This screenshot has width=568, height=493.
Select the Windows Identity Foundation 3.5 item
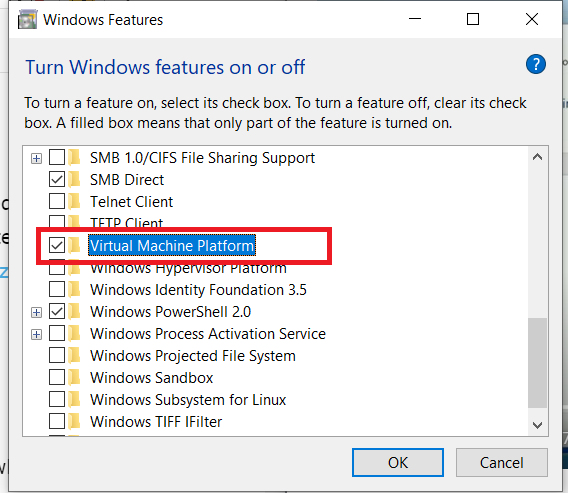click(198, 290)
